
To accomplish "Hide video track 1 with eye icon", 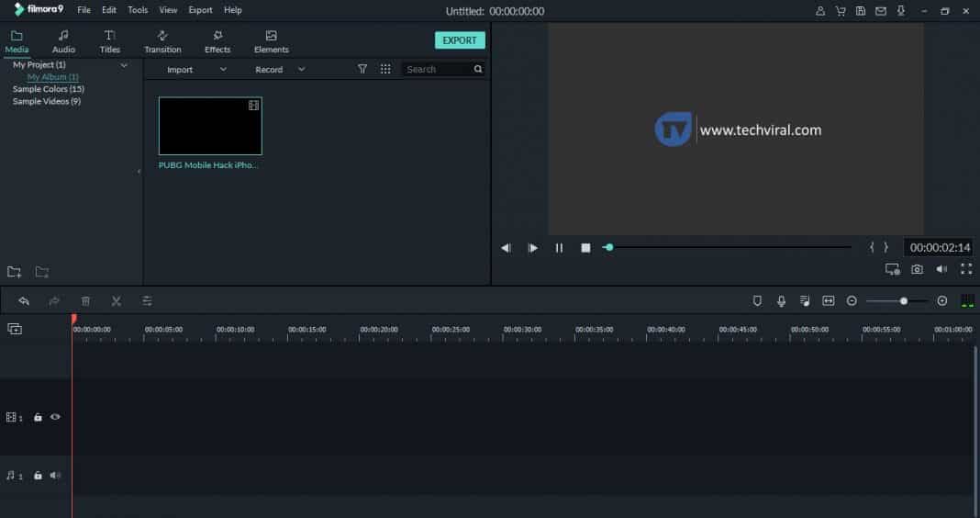I will (x=55, y=417).
